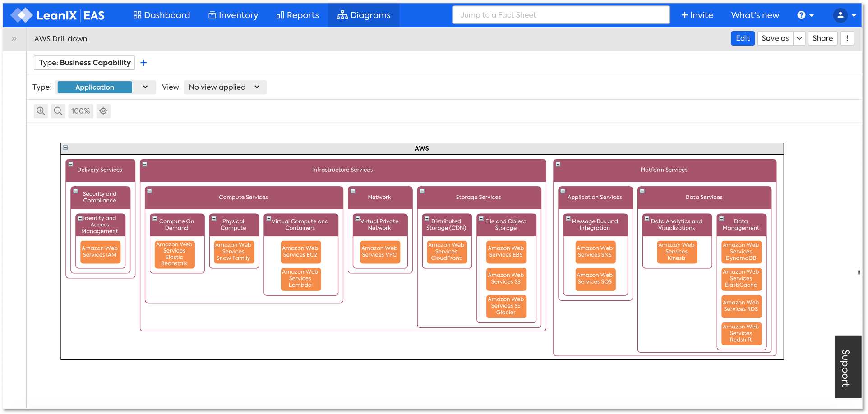Image resolution: width=868 pixels, height=414 pixels.
Task: Open the Support side tab
Action: [x=848, y=367]
